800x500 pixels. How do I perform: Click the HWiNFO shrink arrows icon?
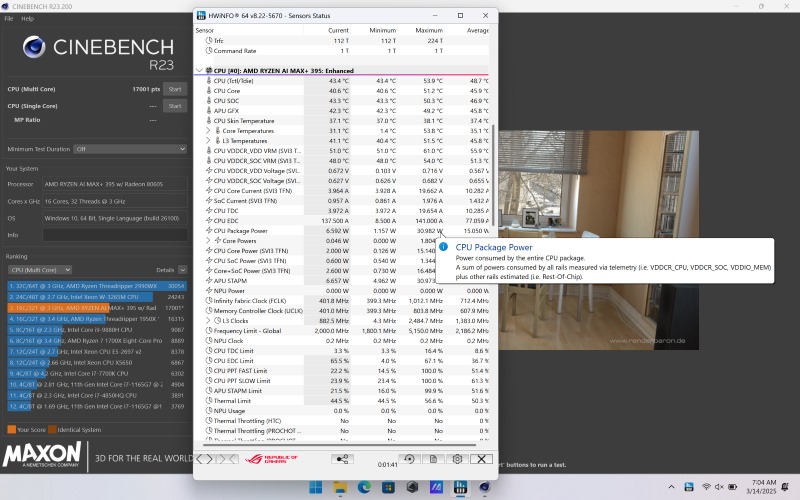tap(228, 459)
